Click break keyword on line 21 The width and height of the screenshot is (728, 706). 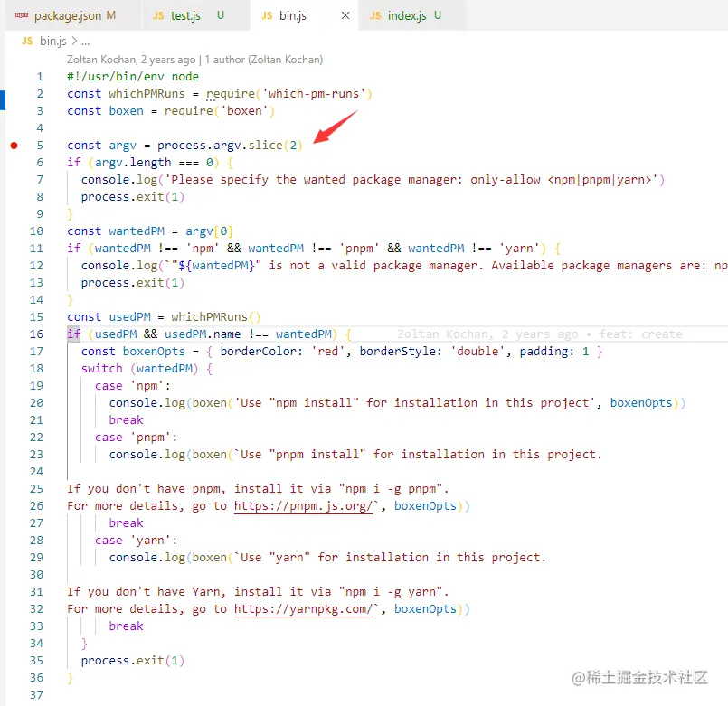click(126, 420)
